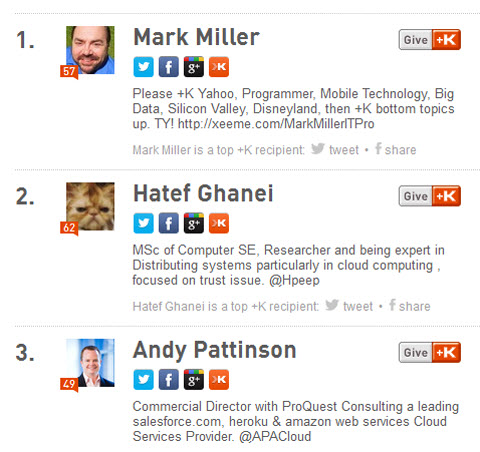Open Hatef Ghanei's Google+ icon
Image resolution: width=480 pixels, height=452 pixels.
(194, 223)
